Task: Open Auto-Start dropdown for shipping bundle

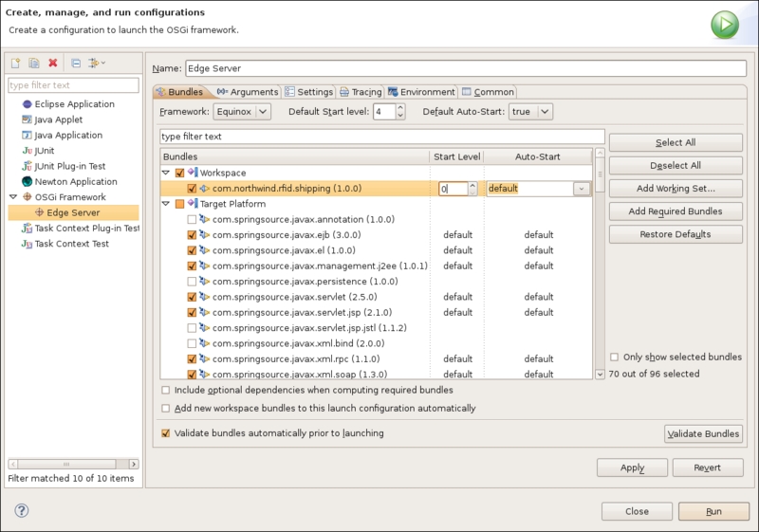Action: [582, 188]
